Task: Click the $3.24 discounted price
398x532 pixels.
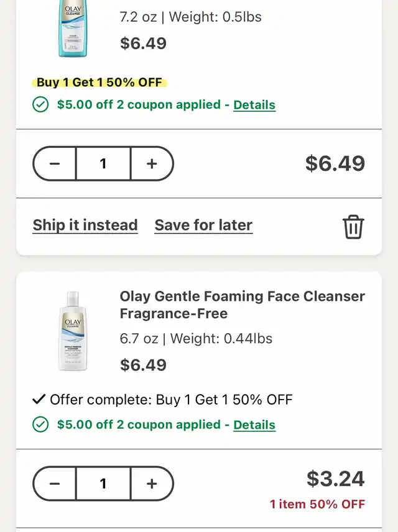Action: point(336,479)
